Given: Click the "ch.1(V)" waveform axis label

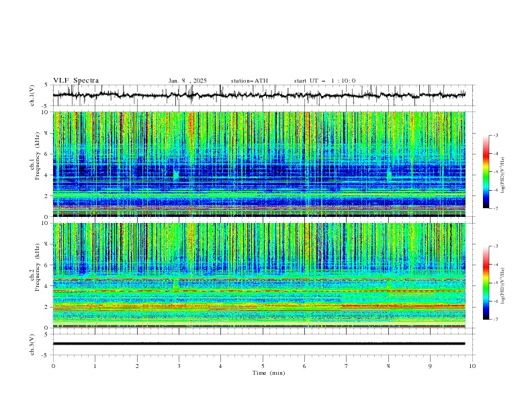Looking at the screenshot, I should click(x=32, y=95).
